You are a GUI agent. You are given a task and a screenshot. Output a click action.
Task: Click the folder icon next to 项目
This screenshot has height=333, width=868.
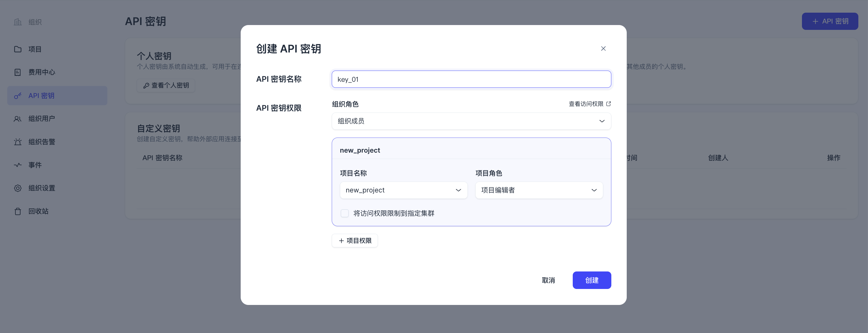tap(17, 49)
